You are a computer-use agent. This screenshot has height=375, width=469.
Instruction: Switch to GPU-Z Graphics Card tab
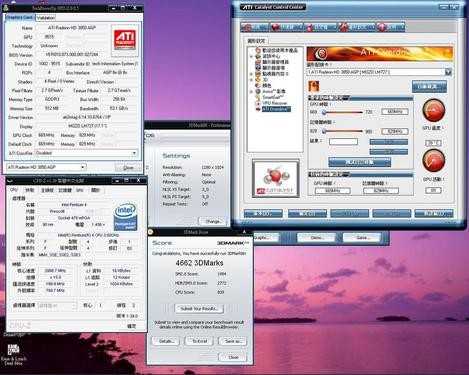19,17
